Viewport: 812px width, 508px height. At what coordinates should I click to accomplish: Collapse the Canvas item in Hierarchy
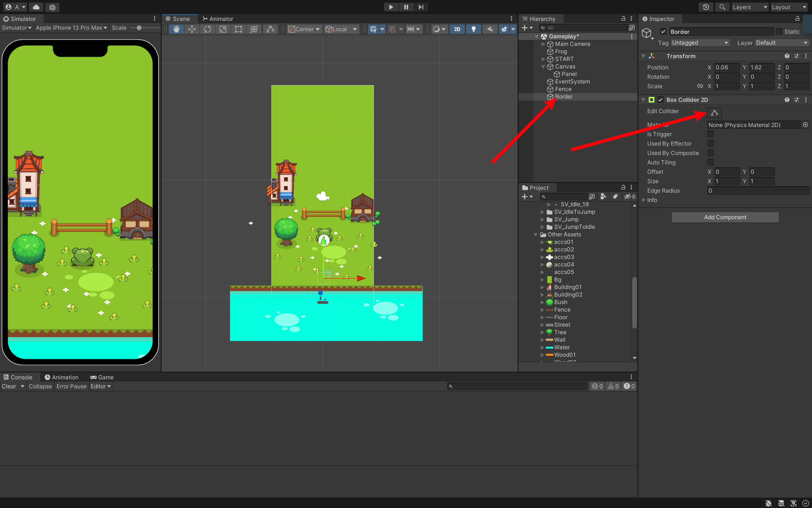(543, 67)
